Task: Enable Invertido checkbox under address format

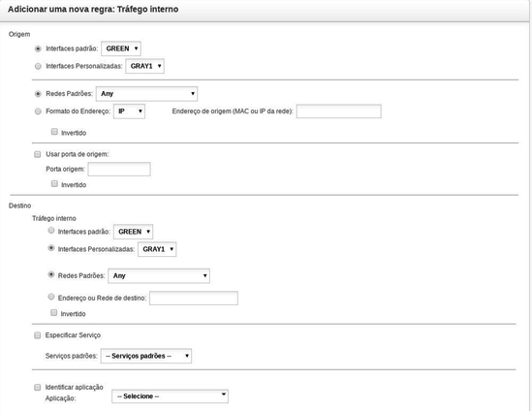Action: tap(54, 132)
